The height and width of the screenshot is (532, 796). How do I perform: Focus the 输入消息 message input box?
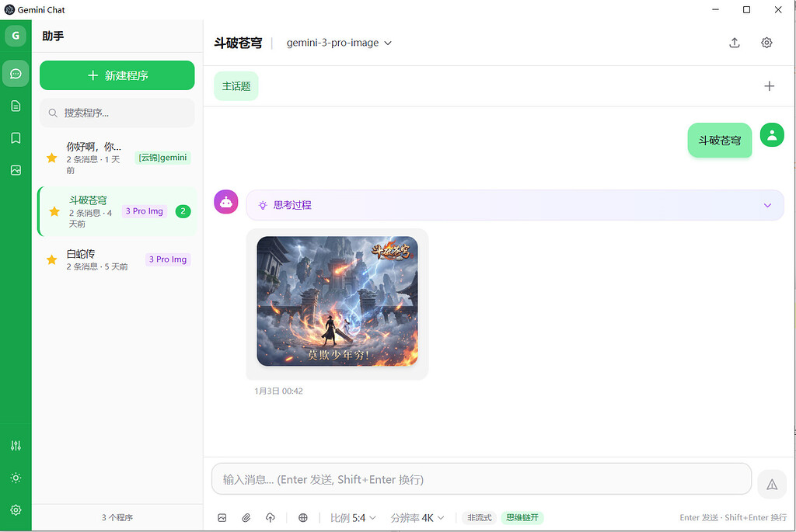481,479
